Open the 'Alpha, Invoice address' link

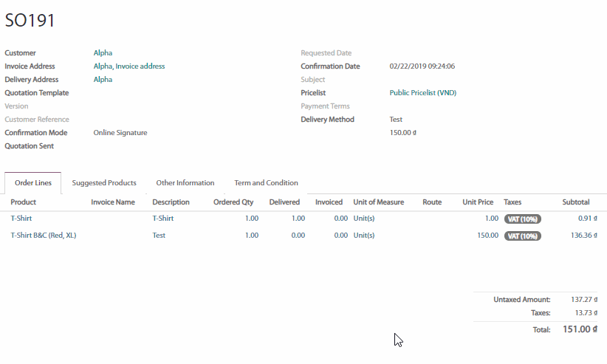(x=129, y=66)
